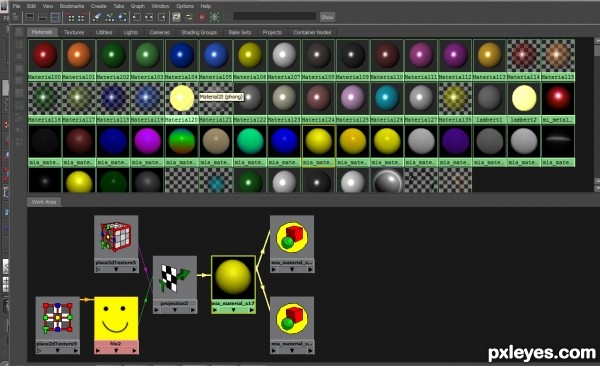Click the rearrange graph icon
The image size is (600, 366).
(x=110, y=17)
